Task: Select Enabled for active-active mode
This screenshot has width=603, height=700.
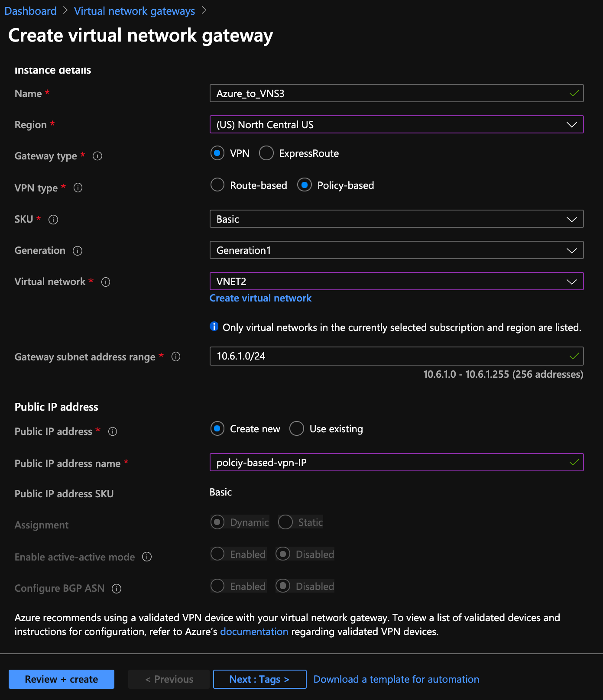Action: click(x=217, y=554)
